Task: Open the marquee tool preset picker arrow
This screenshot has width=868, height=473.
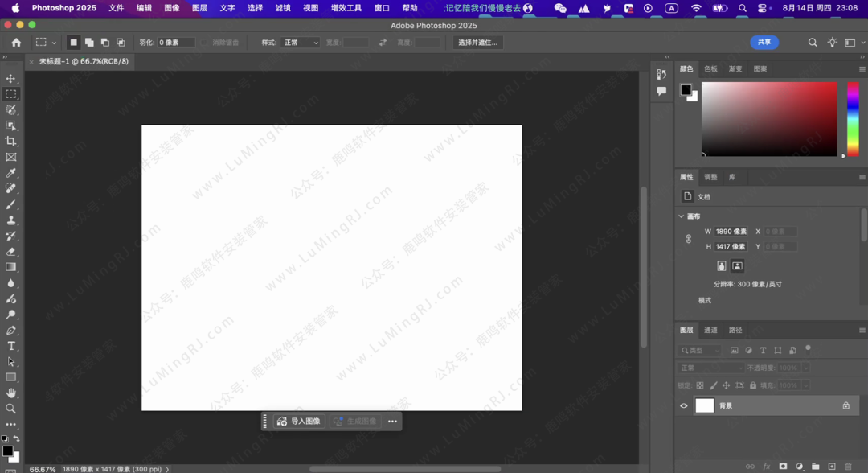Action: (x=54, y=43)
